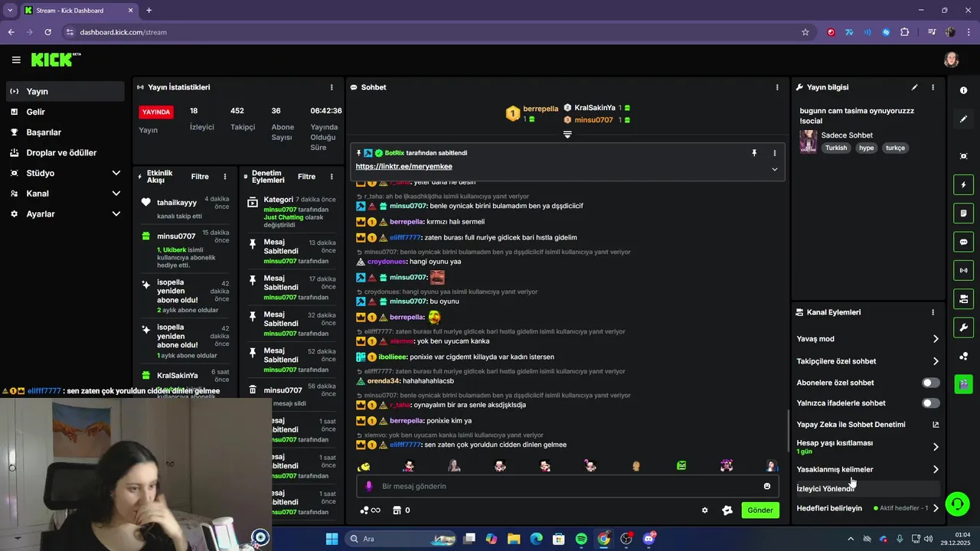Toggle Abonelere özel sohbet switch
Screen dimensions: 980x551
[x=931, y=383]
